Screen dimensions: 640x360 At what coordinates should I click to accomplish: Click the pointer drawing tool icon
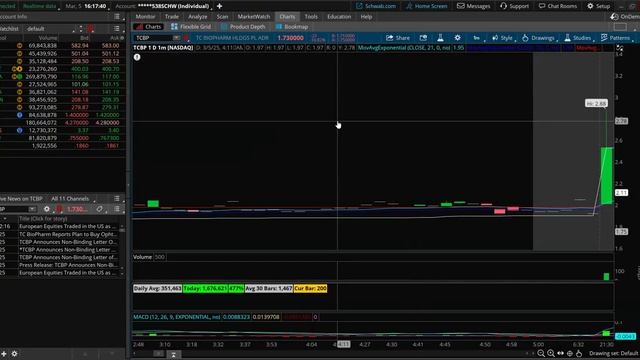click(579, 353)
